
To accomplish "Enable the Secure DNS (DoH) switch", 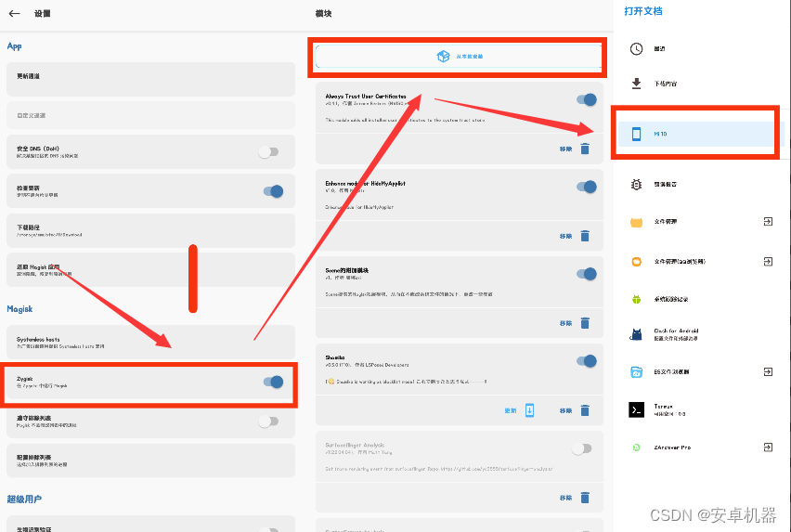I will [x=268, y=151].
